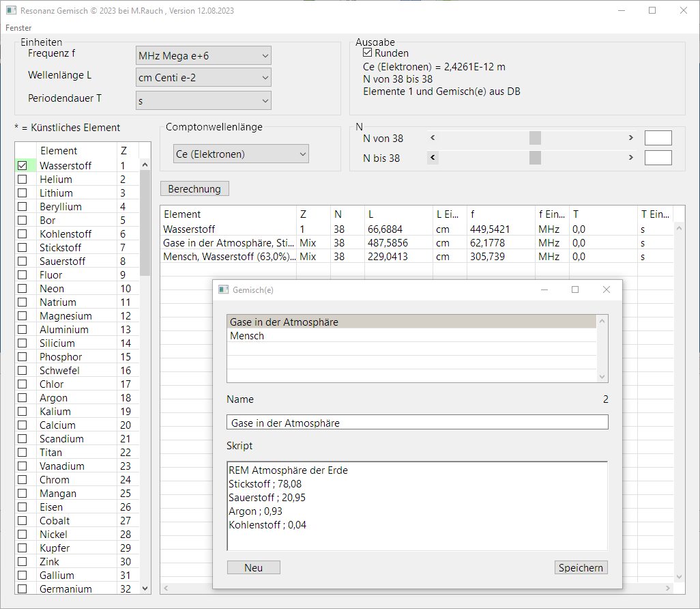Toggle the Runden checkbox
The width and height of the screenshot is (700, 609).
pyautogui.click(x=368, y=53)
